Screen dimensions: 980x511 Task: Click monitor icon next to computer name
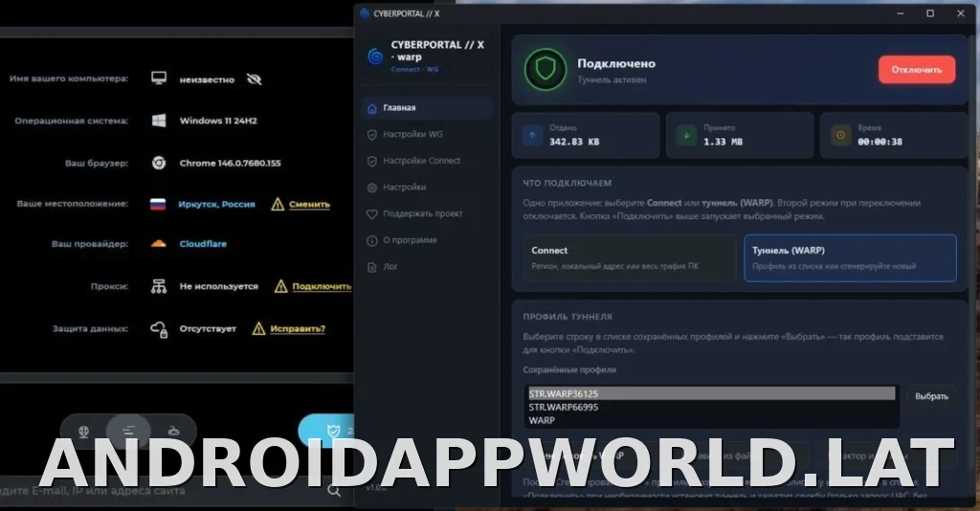coord(159,78)
